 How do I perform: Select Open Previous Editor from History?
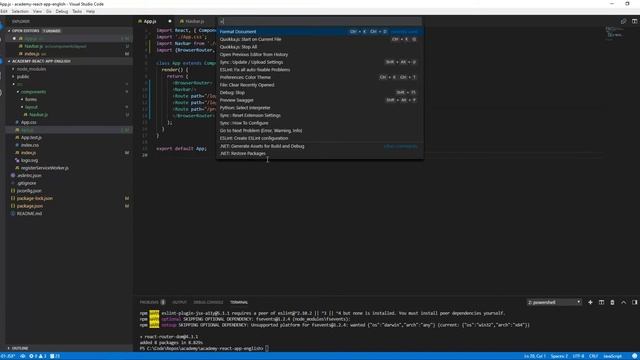pyautogui.click(x=320, y=55)
